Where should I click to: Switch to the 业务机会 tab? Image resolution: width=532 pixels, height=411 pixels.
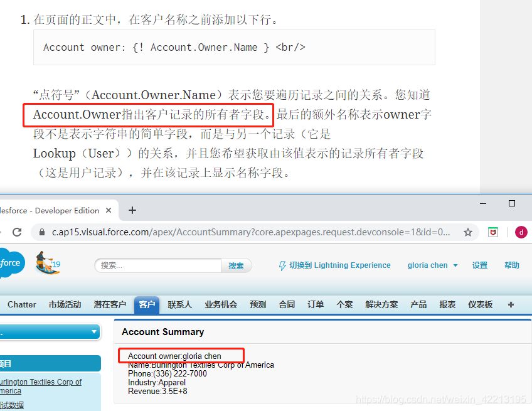pos(221,305)
